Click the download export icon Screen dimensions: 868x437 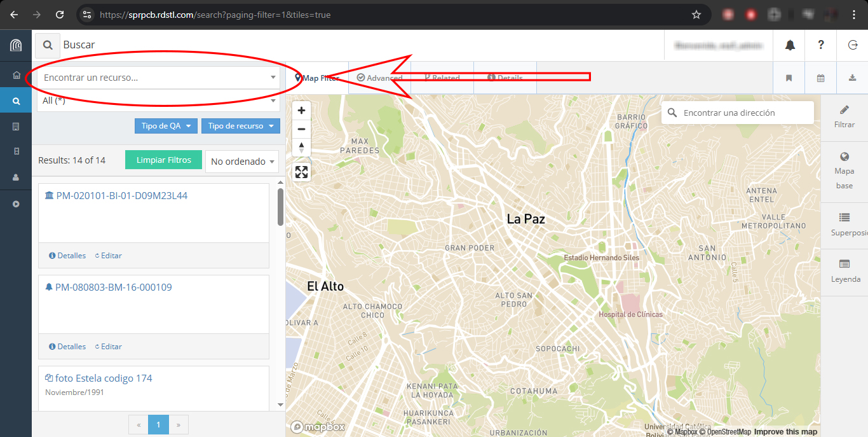coord(852,78)
